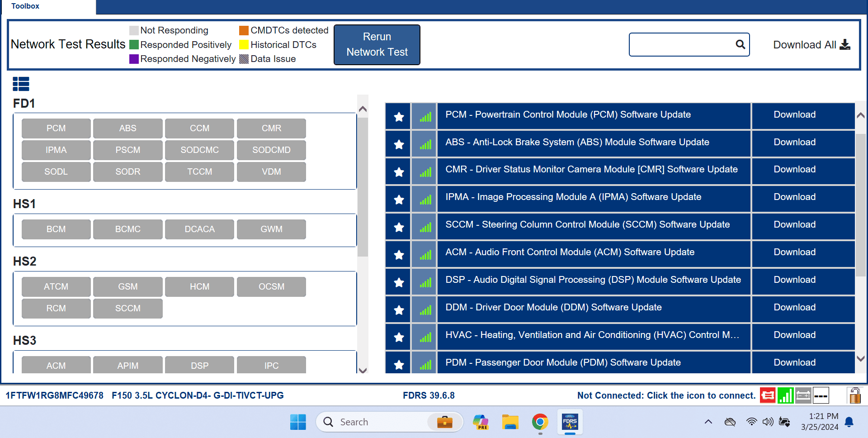Star the HVAC Control Module row
This screenshot has height=438, width=868.
tap(398, 337)
